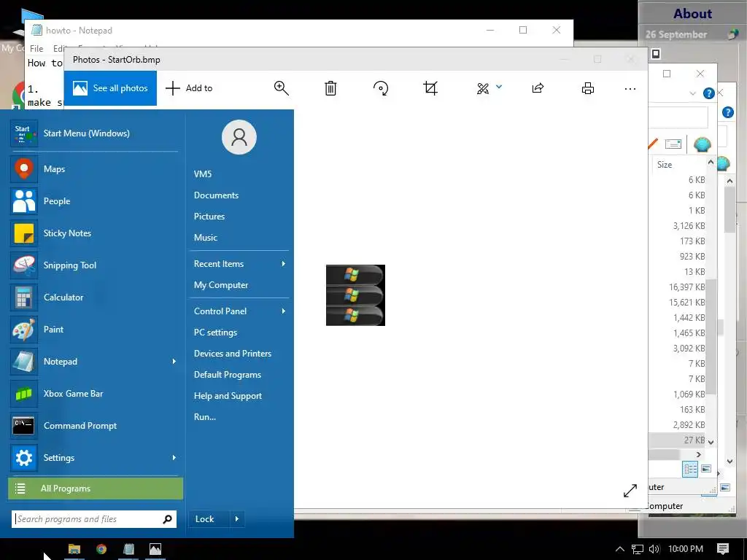Click the Size column header
The height and width of the screenshot is (560, 747).
point(665,165)
